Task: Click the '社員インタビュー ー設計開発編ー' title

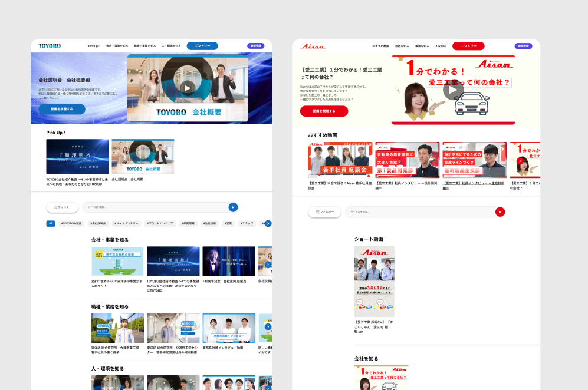Action: pos(406,186)
